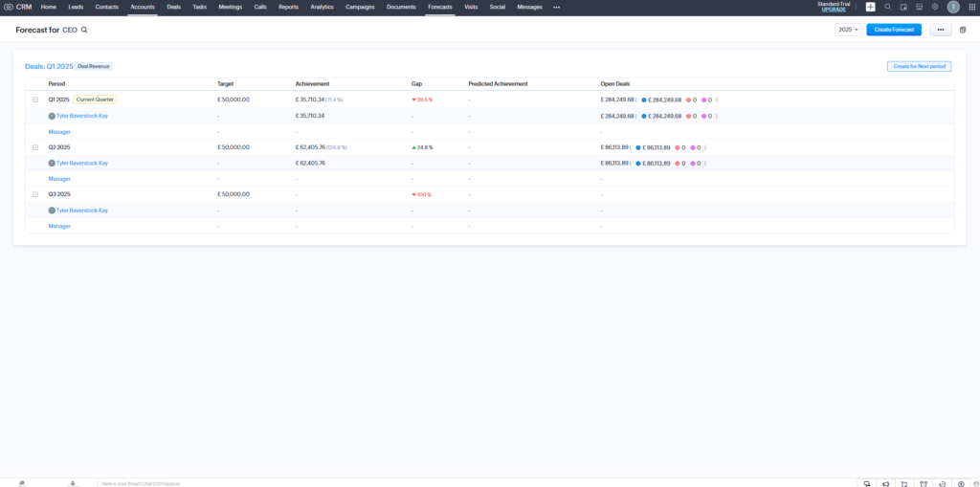Open Tasks module
980x487 pixels.
pyautogui.click(x=200, y=7)
